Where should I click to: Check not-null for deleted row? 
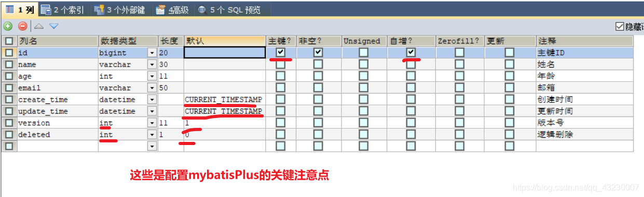[x=318, y=135]
